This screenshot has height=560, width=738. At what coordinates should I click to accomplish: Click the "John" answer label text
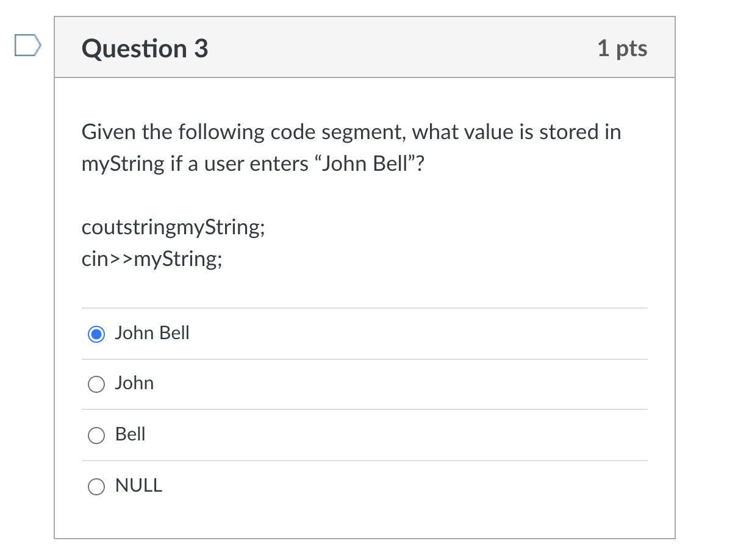pyautogui.click(x=135, y=383)
